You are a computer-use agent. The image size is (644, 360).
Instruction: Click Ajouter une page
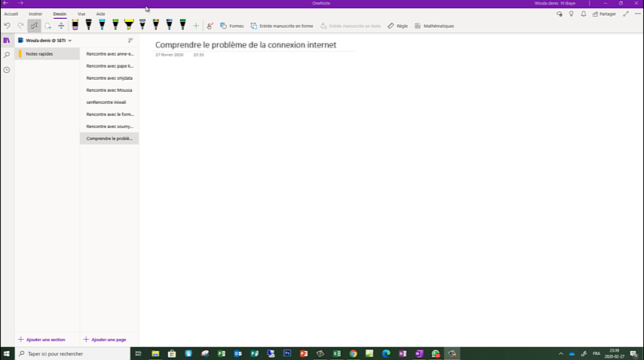point(105,340)
